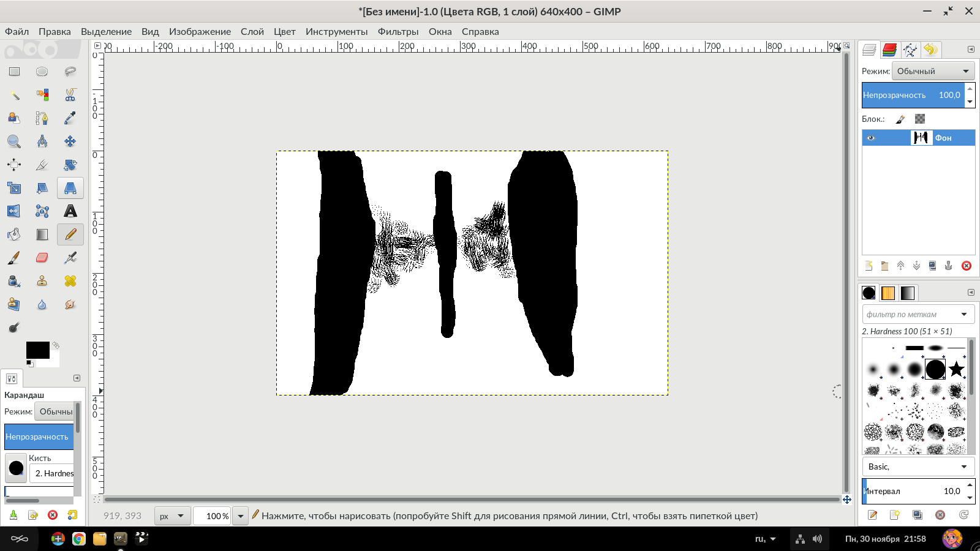Select the Paths tool
This screenshot has height=551, width=980.
(42, 118)
